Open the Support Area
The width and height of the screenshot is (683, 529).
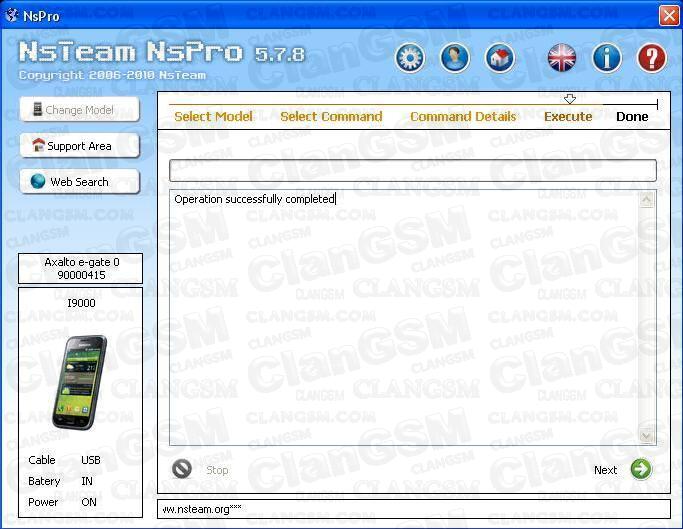(x=80, y=146)
